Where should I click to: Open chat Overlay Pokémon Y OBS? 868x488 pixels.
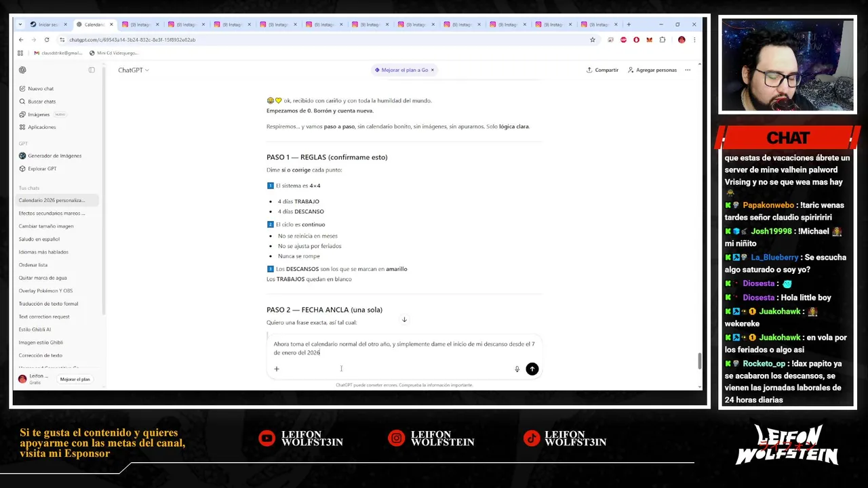point(58,291)
